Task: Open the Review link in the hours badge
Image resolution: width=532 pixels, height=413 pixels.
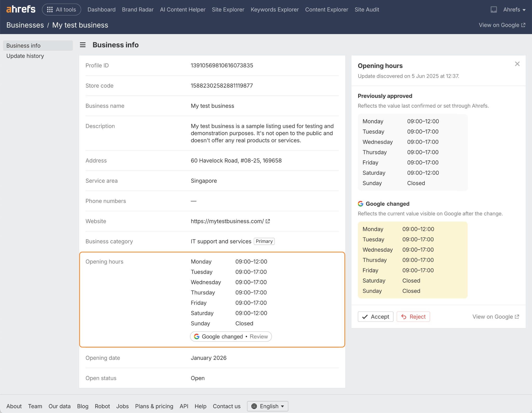Action: (x=259, y=336)
